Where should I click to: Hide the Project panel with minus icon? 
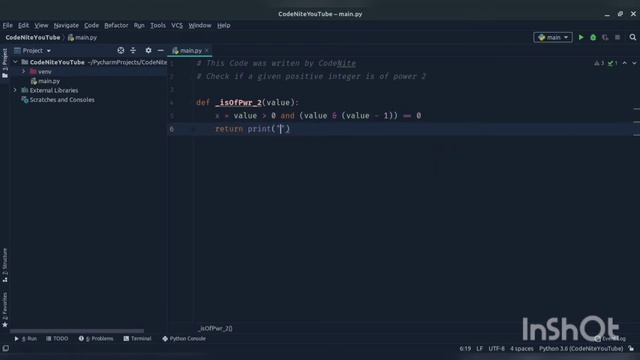[x=160, y=51]
